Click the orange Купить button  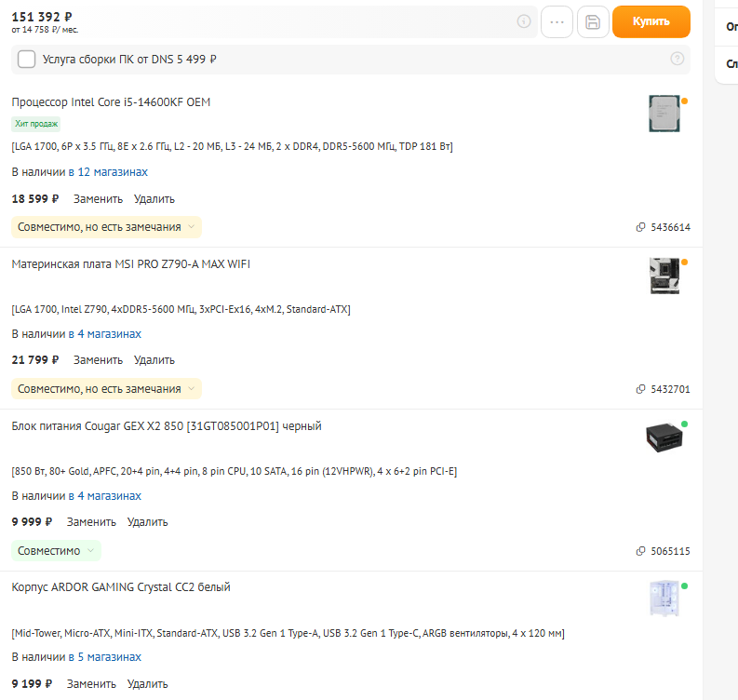pyautogui.click(x=651, y=21)
